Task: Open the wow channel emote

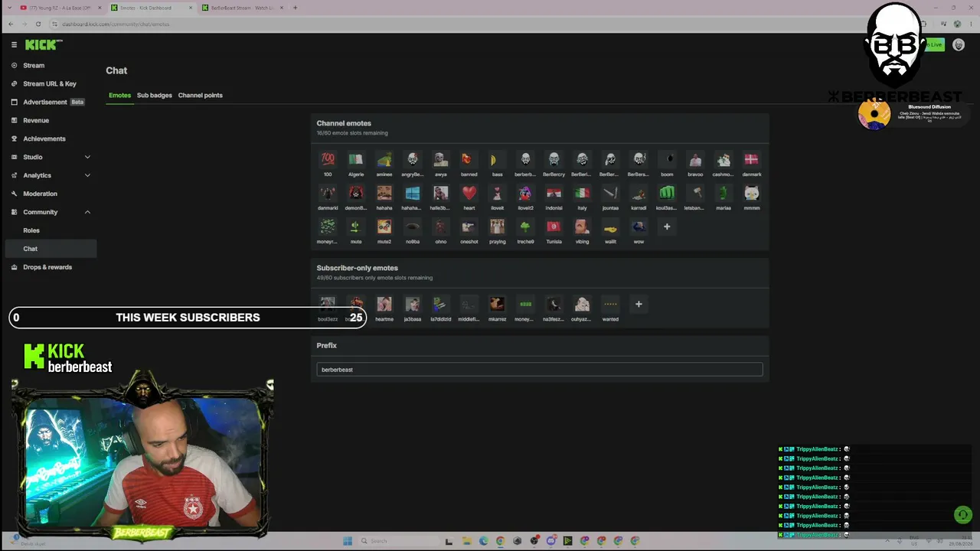Action: (639, 227)
